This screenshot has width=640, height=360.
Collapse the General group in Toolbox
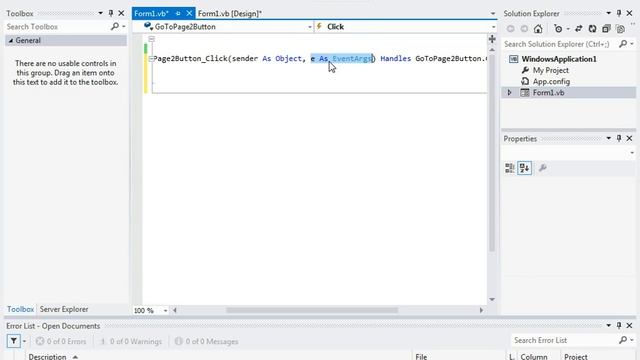pos(11,40)
